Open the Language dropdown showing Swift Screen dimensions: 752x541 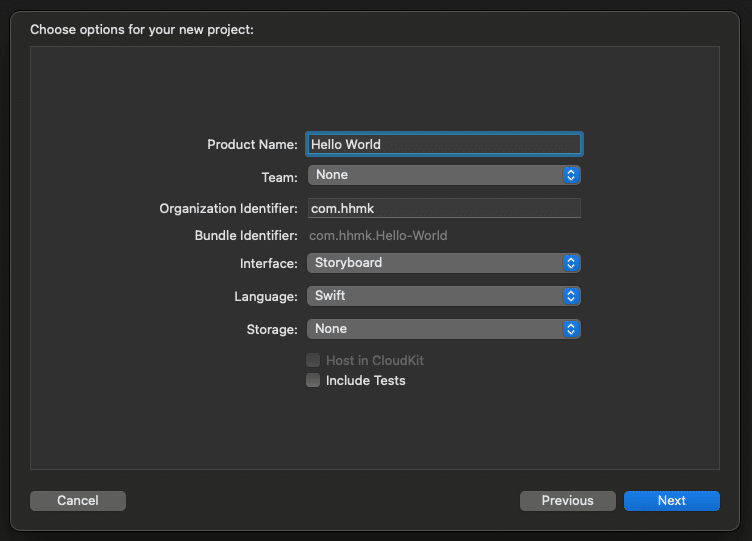coord(444,296)
